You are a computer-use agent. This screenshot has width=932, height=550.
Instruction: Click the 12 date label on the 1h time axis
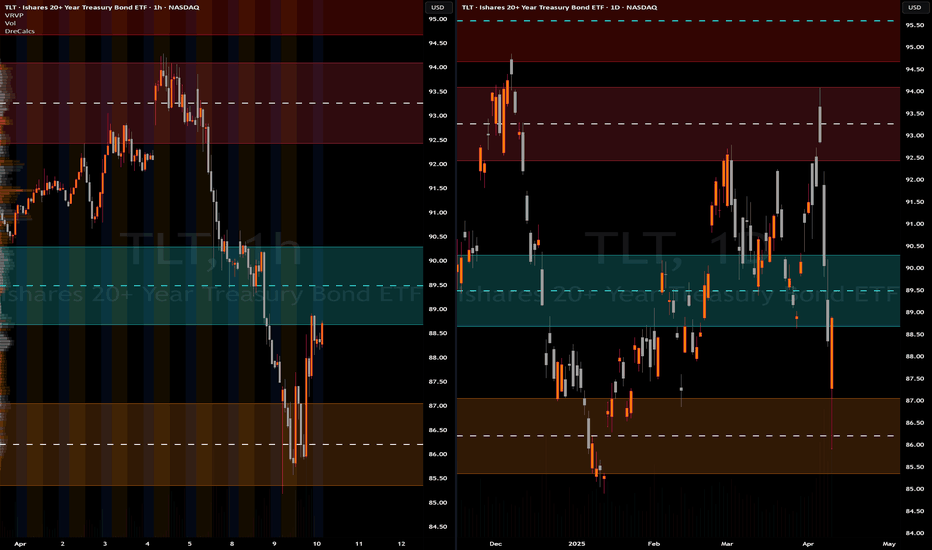pyautogui.click(x=402, y=543)
